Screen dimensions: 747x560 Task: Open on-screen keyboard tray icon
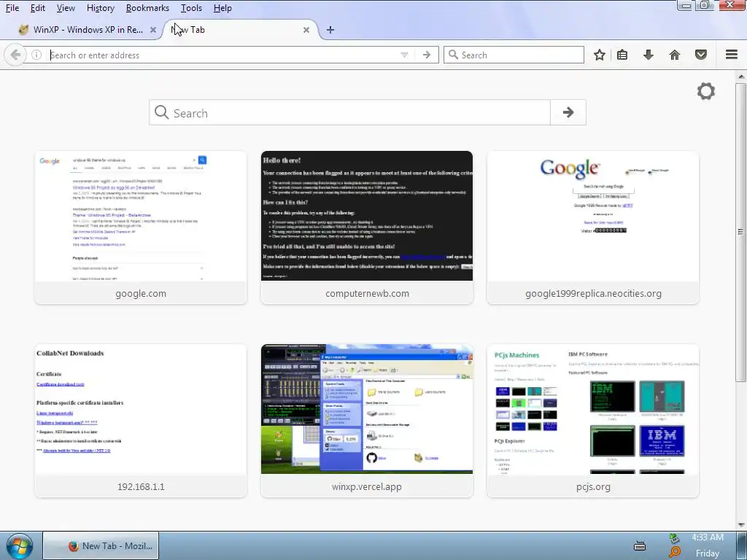(640, 545)
